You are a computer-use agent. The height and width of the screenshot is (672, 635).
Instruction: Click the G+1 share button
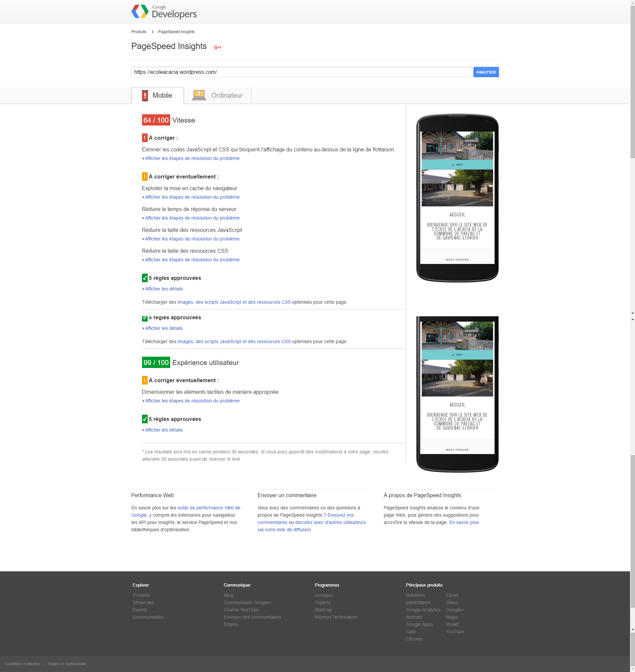[217, 47]
